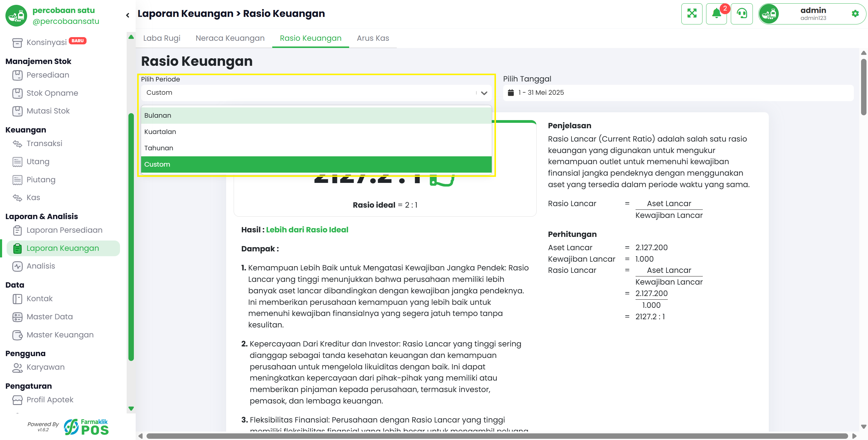Open Persediaan via its box icon
The width and height of the screenshot is (868, 440).
coord(17,75)
